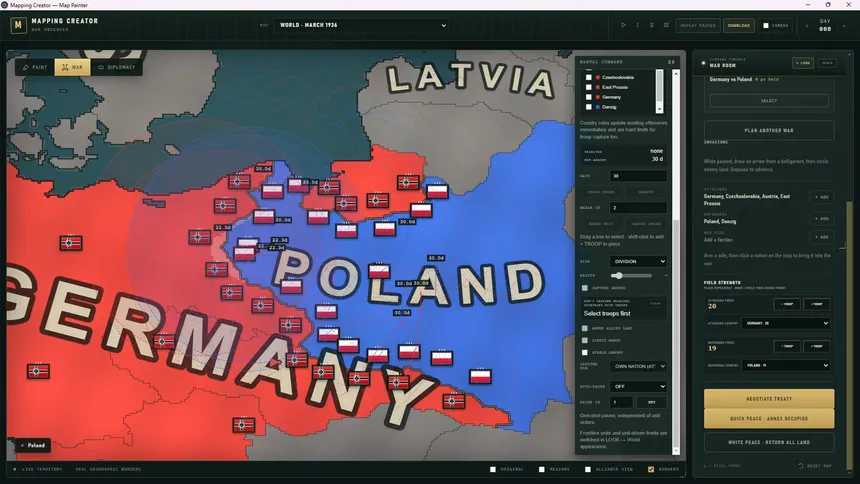Open the Attacking Country Germany dropdown
This screenshot has height=484, width=860.
pyautogui.click(x=785, y=323)
